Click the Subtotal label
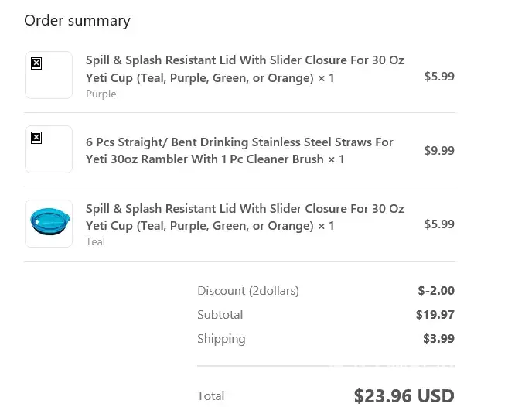 220,315
